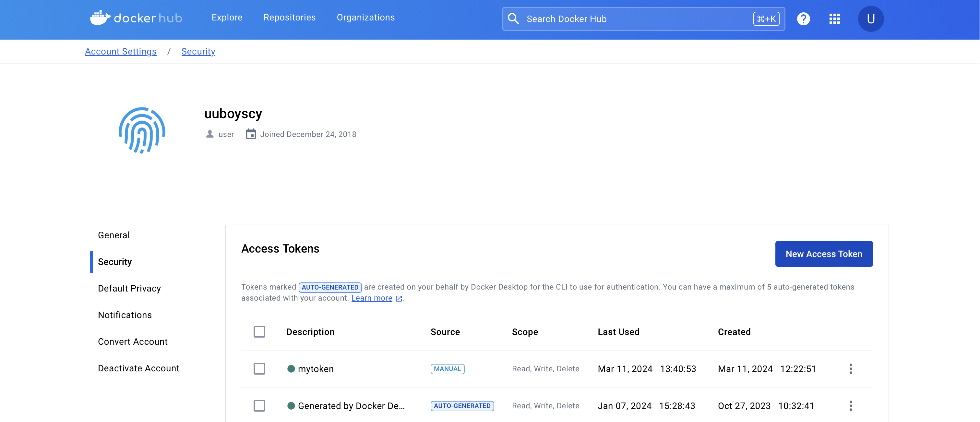Image resolution: width=980 pixels, height=422 pixels.
Task: Click the search magnifier icon
Action: (513, 19)
